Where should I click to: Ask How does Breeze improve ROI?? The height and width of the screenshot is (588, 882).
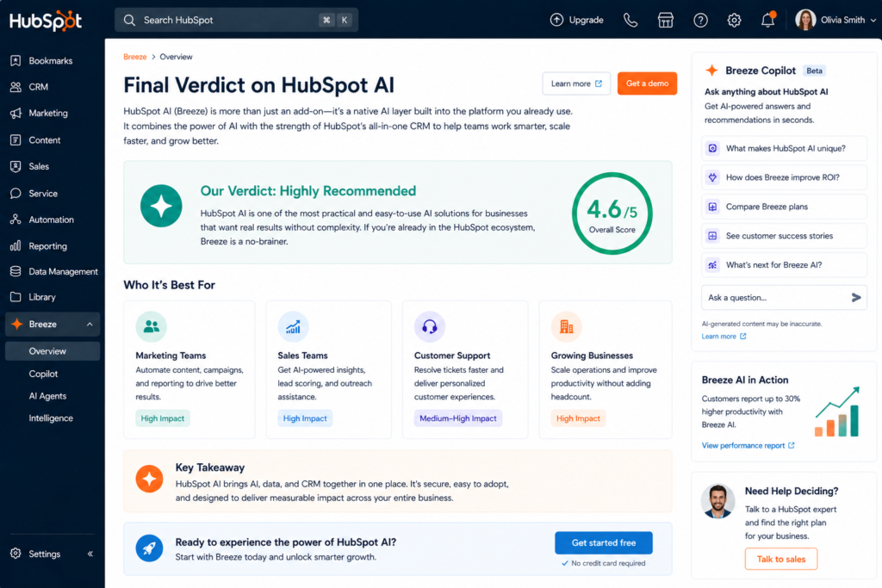784,177
